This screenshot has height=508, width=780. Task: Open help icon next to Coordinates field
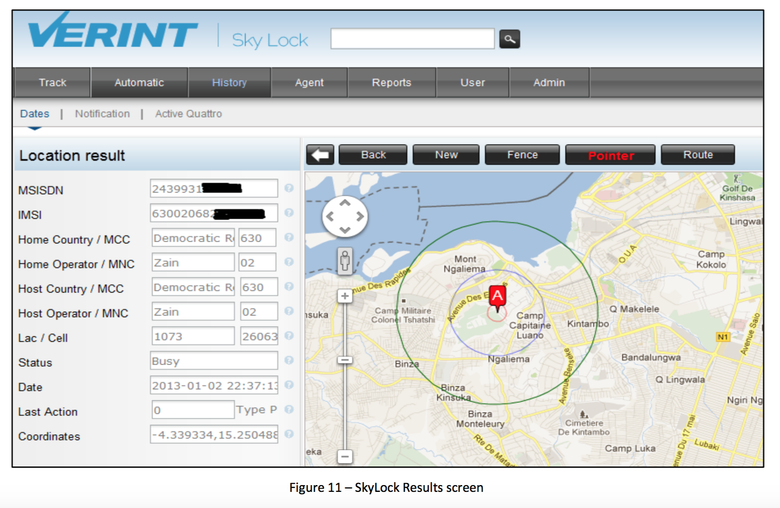tap(289, 434)
